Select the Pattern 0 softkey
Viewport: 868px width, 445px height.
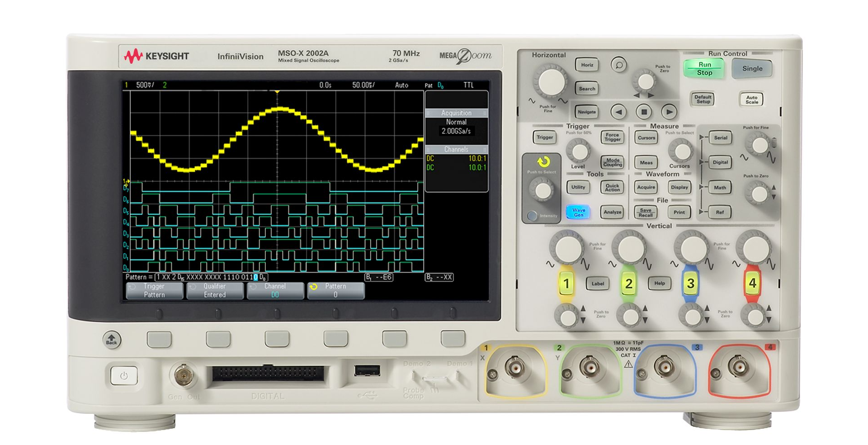tap(335, 290)
